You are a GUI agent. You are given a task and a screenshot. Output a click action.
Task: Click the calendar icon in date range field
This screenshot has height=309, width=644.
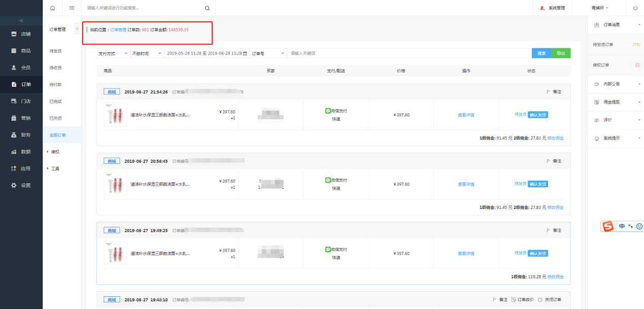(245, 53)
